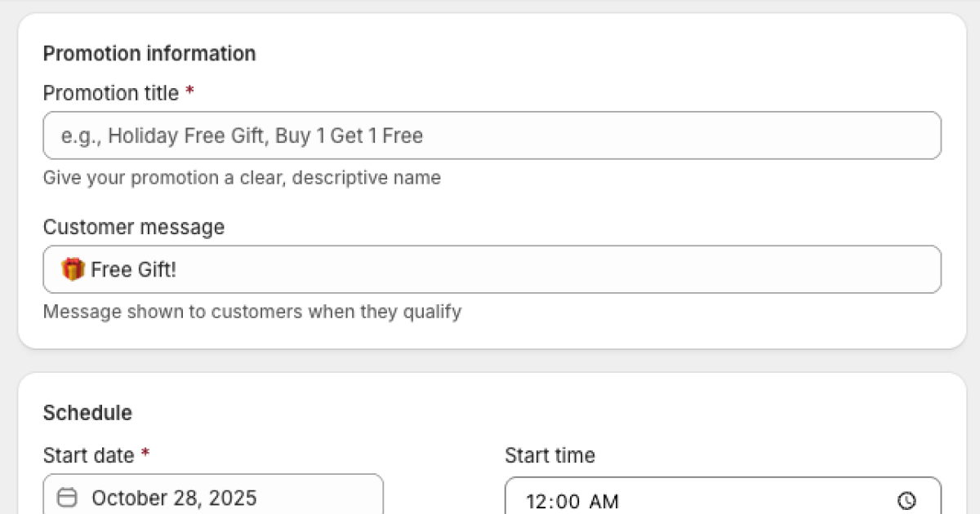Image resolution: width=980 pixels, height=514 pixels.
Task: Click the Customer message input containing Free Gift!
Action: click(x=490, y=269)
